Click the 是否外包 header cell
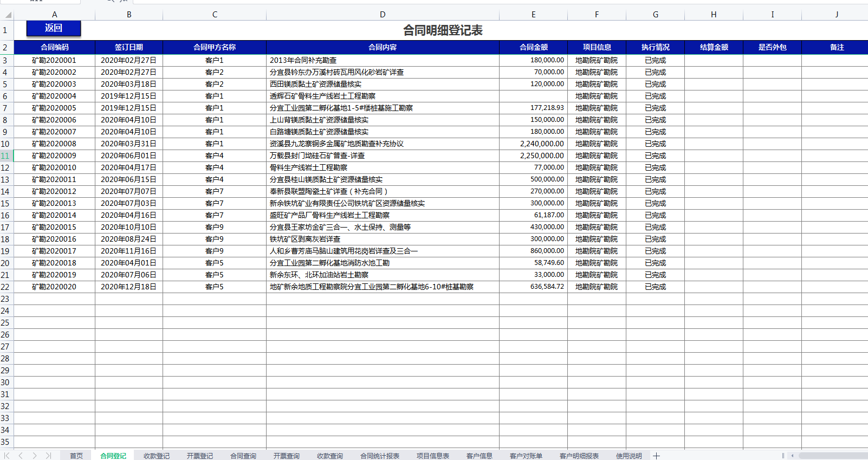This screenshot has width=868, height=460. [x=772, y=47]
